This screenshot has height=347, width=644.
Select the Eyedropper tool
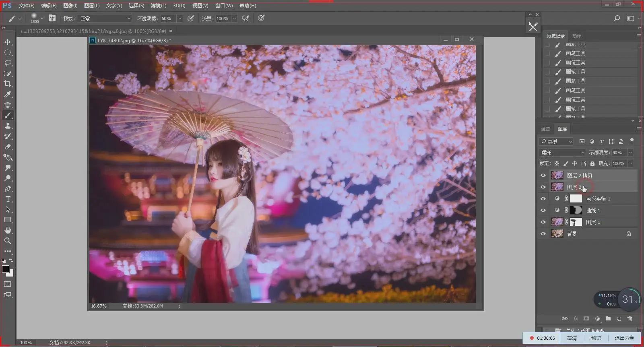tap(8, 94)
